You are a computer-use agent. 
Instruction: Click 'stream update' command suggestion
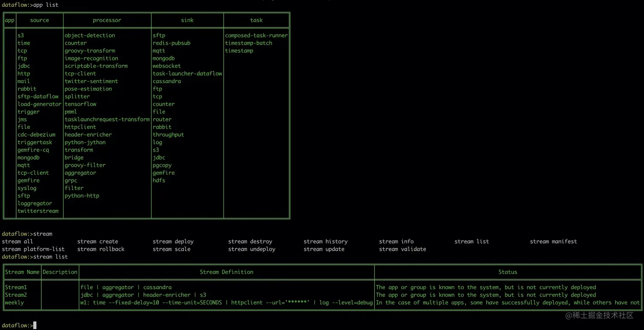324,249
